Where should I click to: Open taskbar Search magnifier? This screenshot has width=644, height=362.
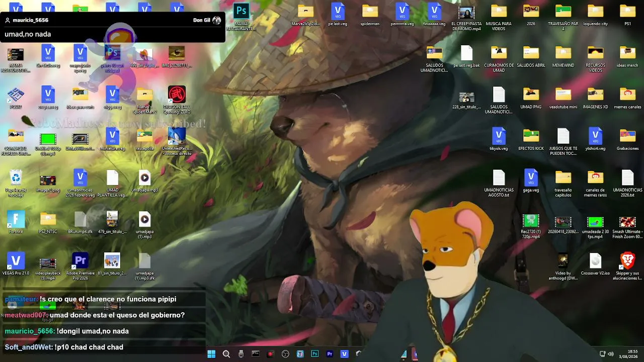(x=226, y=354)
